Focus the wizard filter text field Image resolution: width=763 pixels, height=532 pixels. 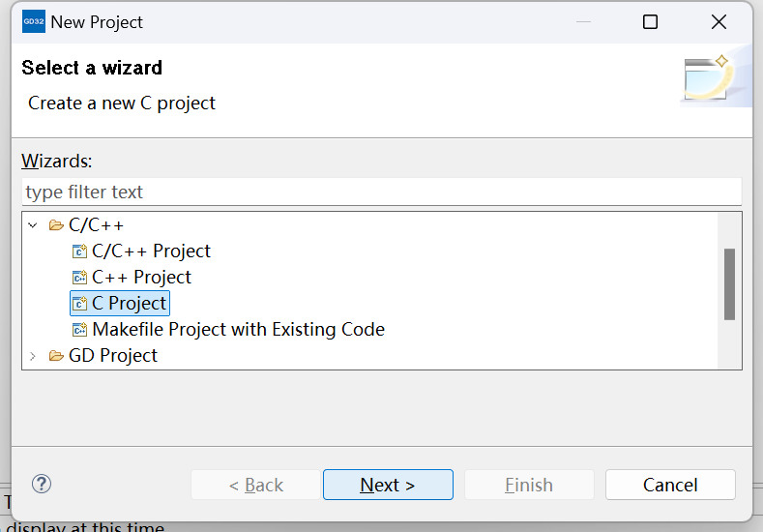[381, 192]
